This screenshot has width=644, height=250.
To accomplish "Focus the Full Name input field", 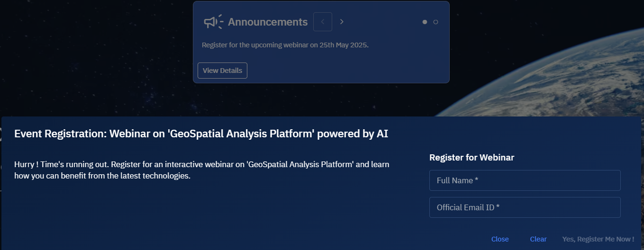I will pyautogui.click(x=525, y=180).
